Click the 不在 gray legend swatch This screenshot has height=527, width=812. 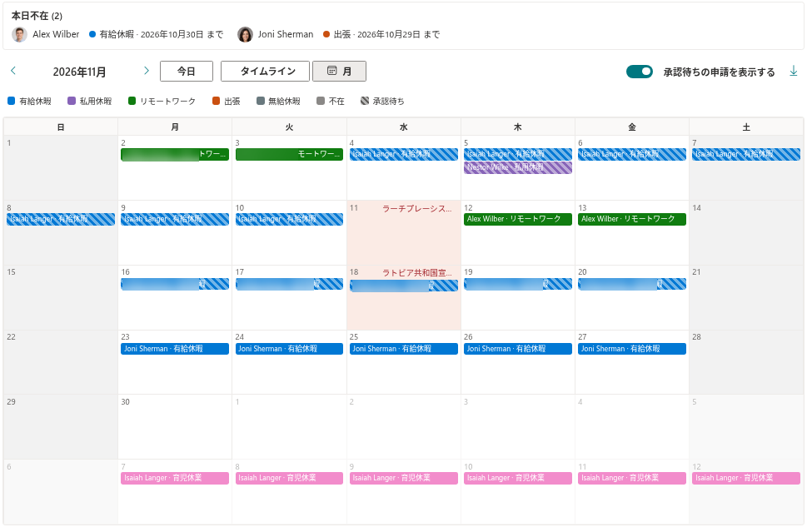[321, 101]
